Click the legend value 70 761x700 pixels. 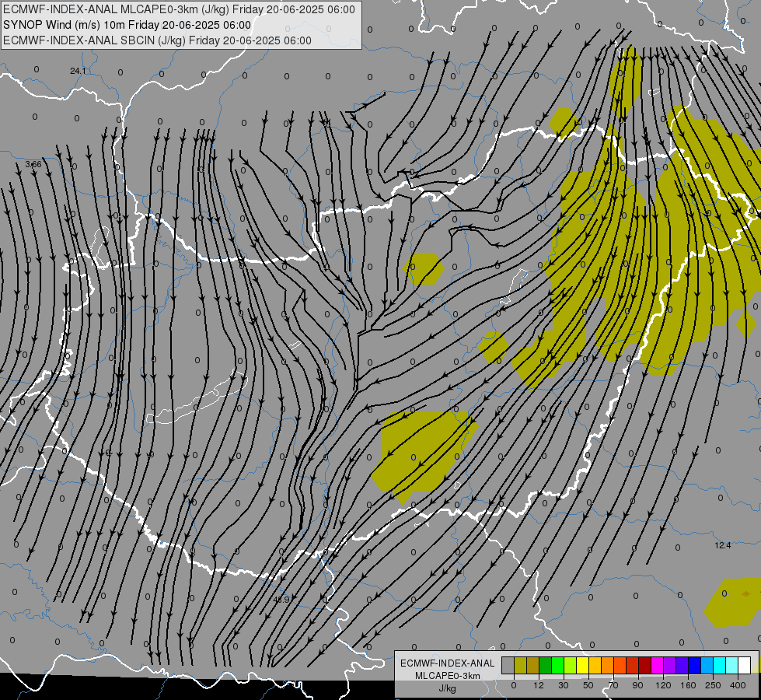(613, 685)
